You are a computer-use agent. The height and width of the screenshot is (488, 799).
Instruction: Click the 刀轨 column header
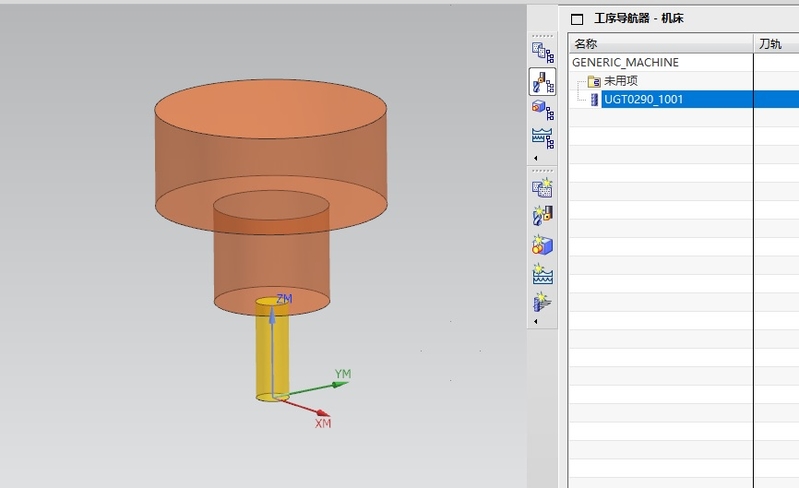click(770, 43)
